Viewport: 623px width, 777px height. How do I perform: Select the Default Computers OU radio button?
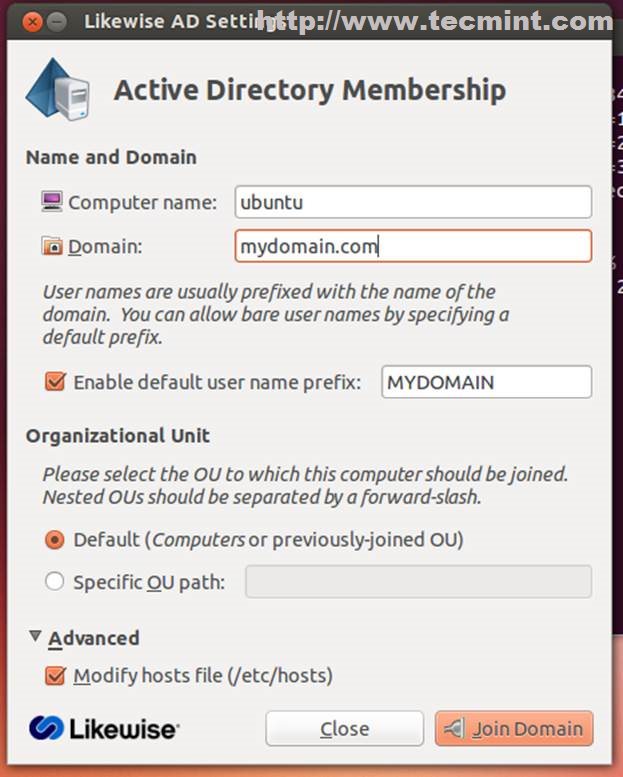[x=55, y=540]
